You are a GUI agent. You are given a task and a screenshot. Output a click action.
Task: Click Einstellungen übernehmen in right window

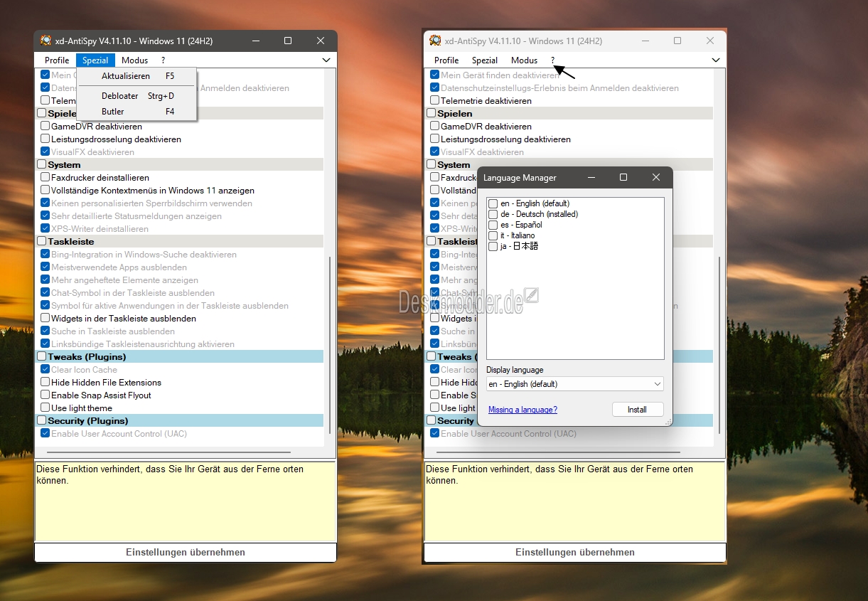pyautogui.click(x=575, y=553)
